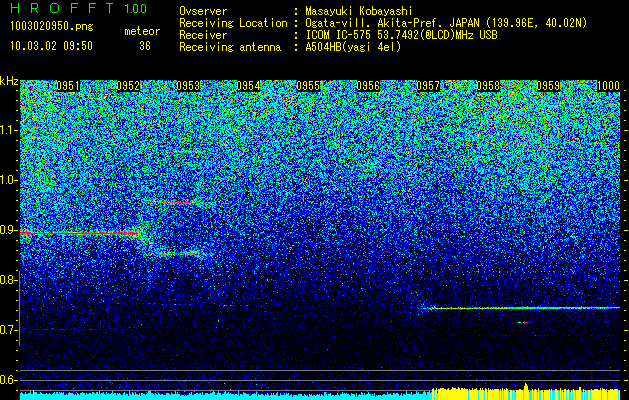Click time marker 0952
Viewport: 629px width, 400px height.
tap(128, 86)
